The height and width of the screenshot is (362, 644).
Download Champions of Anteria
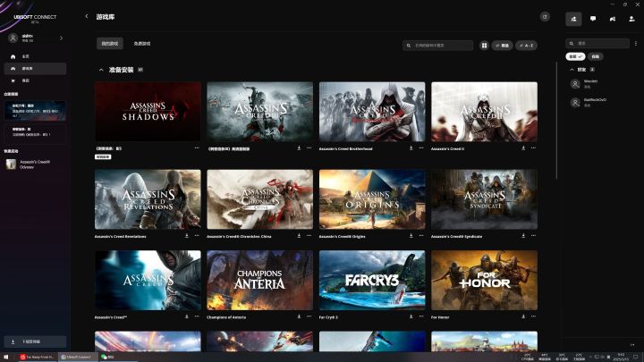click(299, 316)
